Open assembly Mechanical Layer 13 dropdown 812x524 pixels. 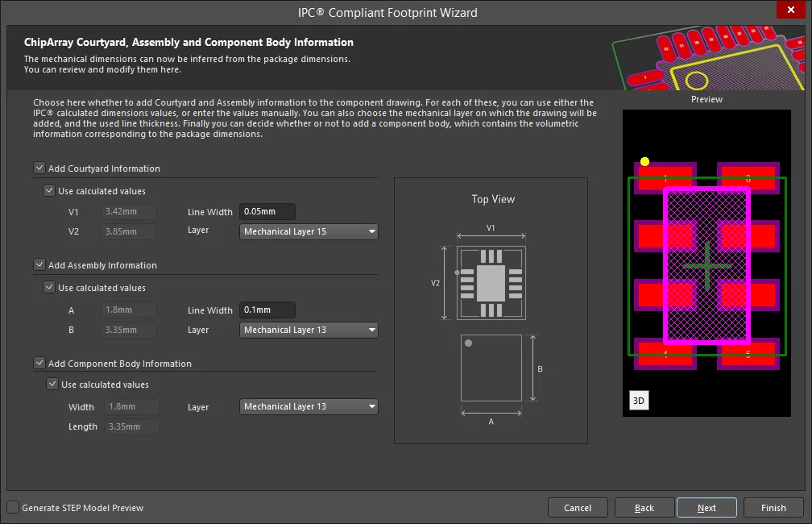(x=309, y=331)
